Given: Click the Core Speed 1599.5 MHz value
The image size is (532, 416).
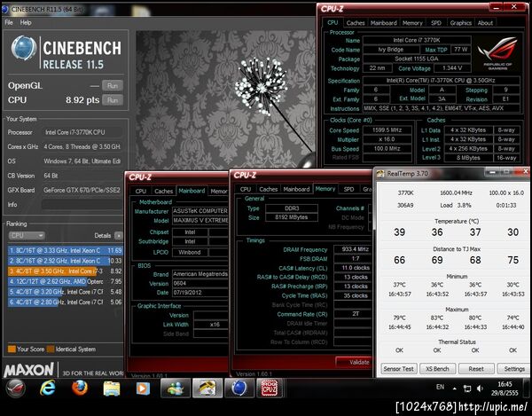Looking at the screenshot, I should point(387,130).
